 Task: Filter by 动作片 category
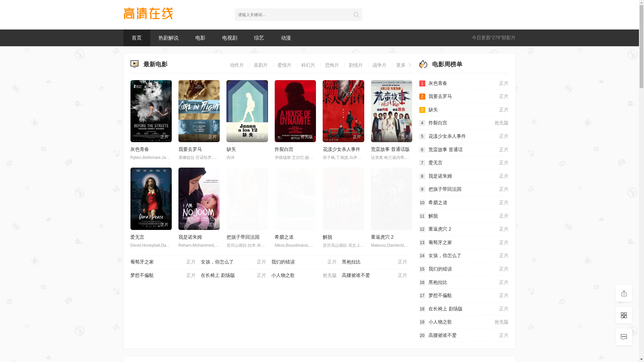tap(237, 65)
